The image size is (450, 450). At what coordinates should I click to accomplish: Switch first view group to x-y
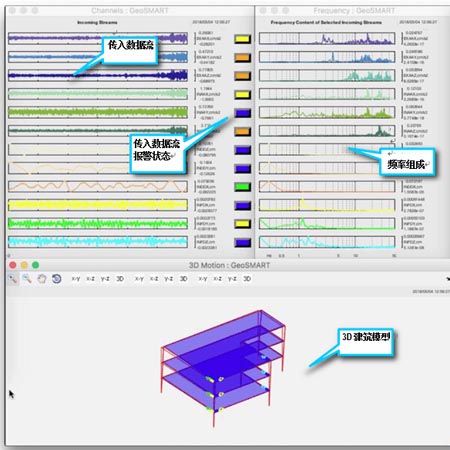point(76,279)
